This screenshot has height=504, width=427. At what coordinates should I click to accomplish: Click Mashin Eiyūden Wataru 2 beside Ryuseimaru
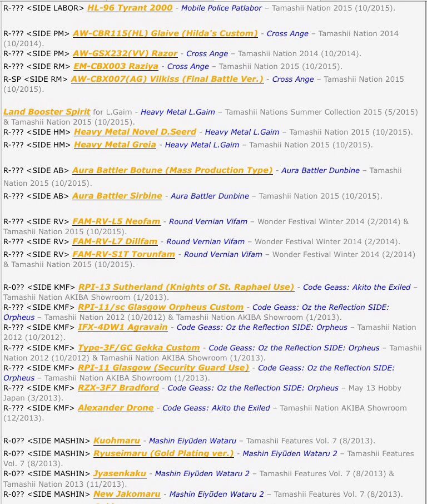[290, 453]
